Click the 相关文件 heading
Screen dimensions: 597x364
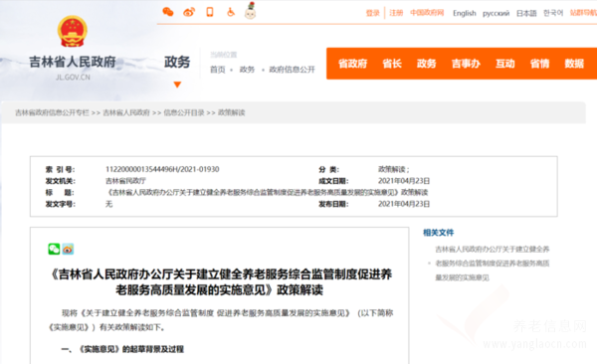[438, 233]
